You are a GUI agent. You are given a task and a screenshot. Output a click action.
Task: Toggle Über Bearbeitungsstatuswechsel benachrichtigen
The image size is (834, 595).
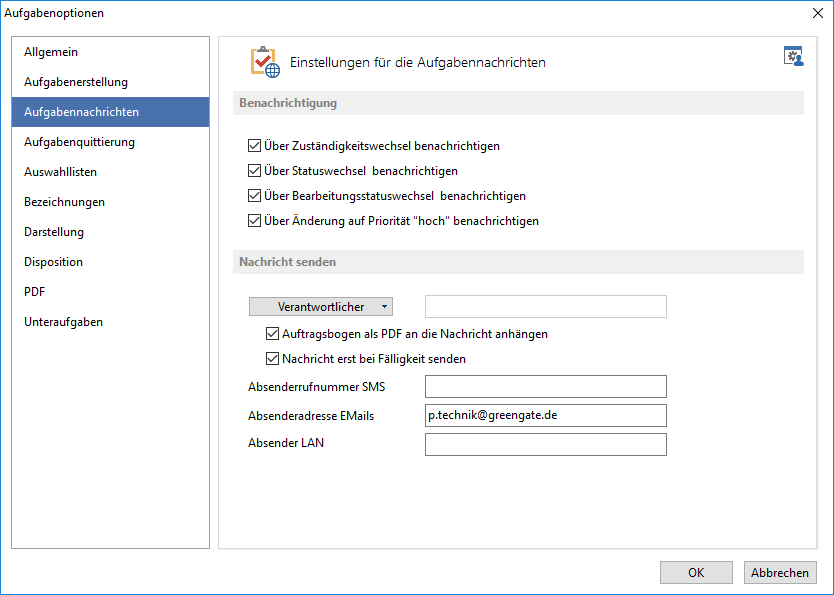pyautogui.click(x=254, y=196)
